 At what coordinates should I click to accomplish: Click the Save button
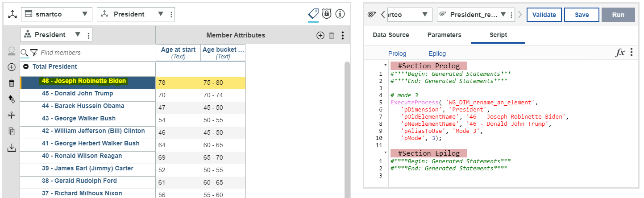click(x=582, y=14)
